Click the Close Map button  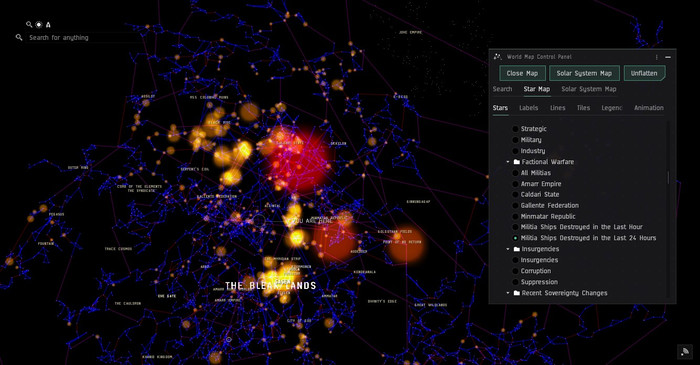click(x=522, y=73)
